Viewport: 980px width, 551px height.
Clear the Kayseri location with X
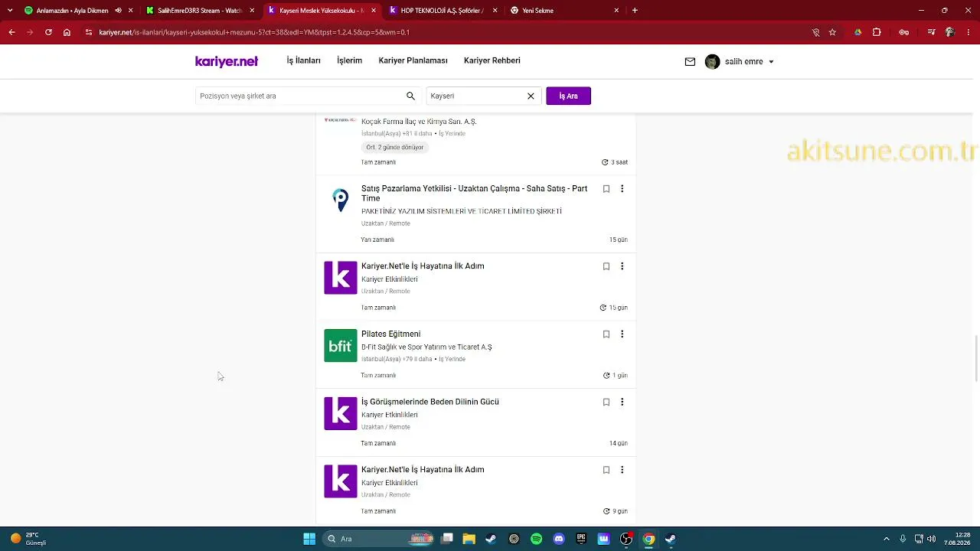[531, 96]
